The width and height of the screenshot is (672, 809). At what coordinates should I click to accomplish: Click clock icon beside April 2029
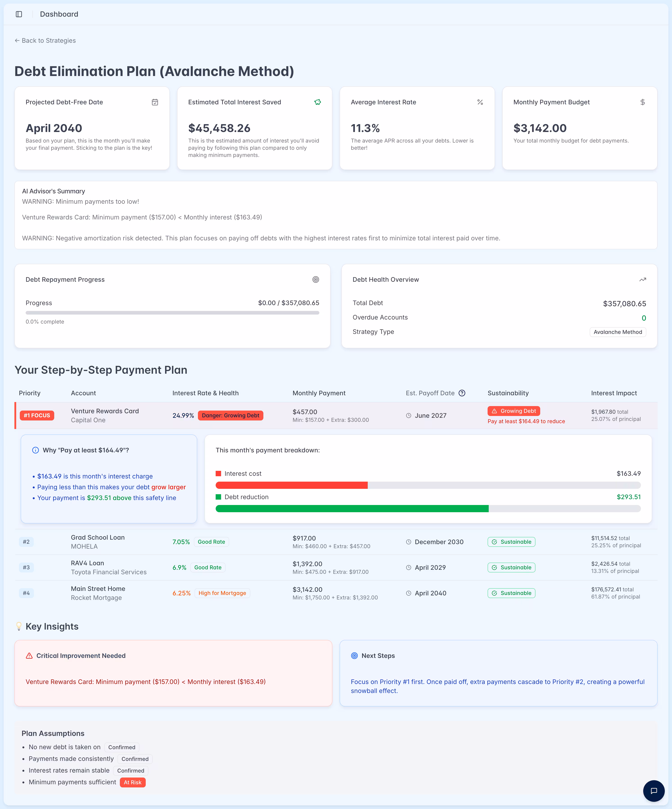click(x=408, y=568)
